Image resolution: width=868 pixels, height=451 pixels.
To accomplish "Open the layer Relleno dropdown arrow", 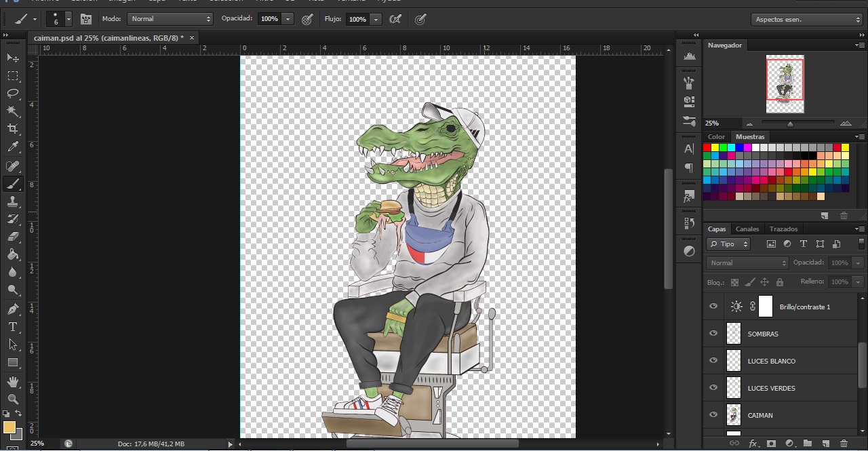I will 859,281.
